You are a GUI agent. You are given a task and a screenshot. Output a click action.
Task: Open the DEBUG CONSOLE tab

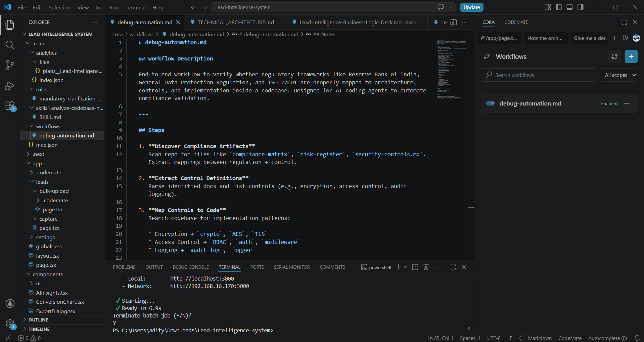[x=191, y=267]
